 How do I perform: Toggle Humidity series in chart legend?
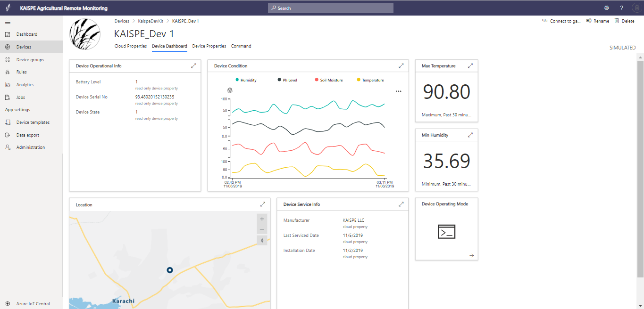coord(246,80)
